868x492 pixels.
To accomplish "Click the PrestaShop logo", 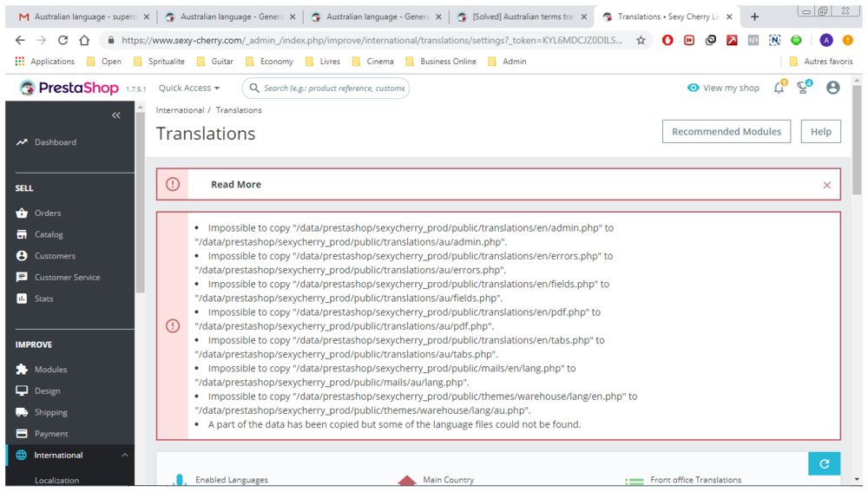I will (69, 88).
